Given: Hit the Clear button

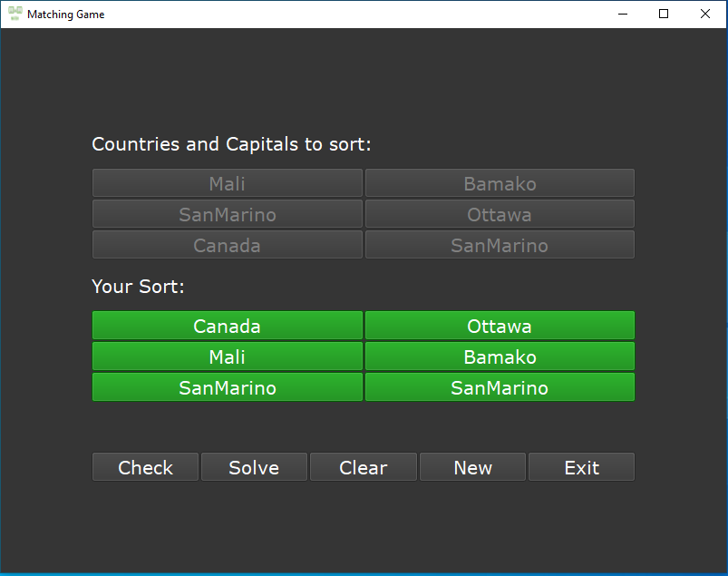Looking at the screenshot, I should pos(363,467).
